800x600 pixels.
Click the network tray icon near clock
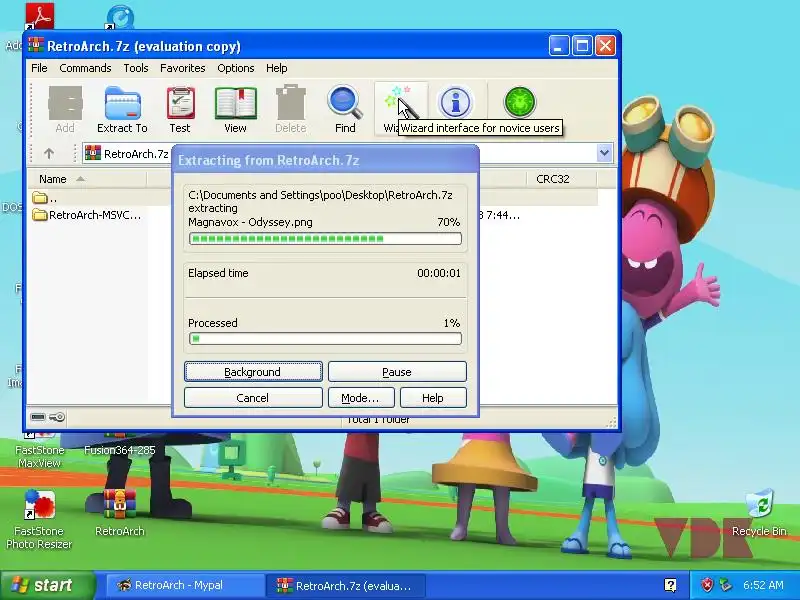(x=726, y=585)
